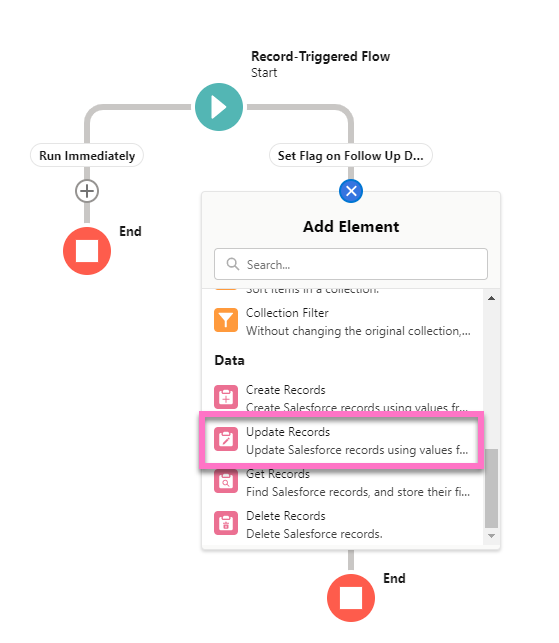Image resolution: width=559 pixels, height=643 pixels.
Task: Choose Update Records from the Data list
Action: pos(342,440)
